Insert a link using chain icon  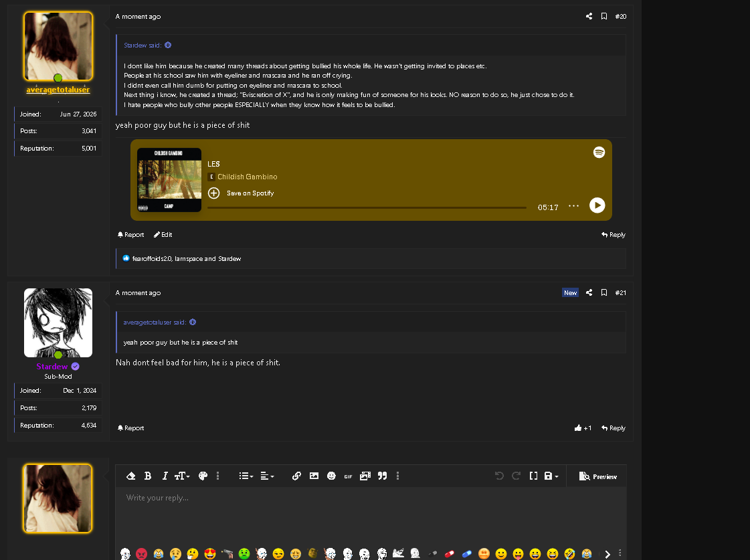click(x=296, y=476)
